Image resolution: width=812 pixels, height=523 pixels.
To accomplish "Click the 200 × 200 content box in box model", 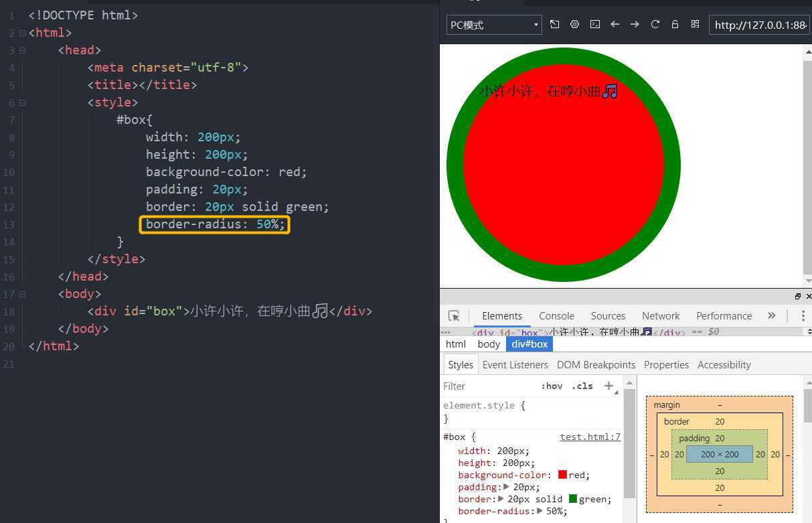I will point(720,454).
